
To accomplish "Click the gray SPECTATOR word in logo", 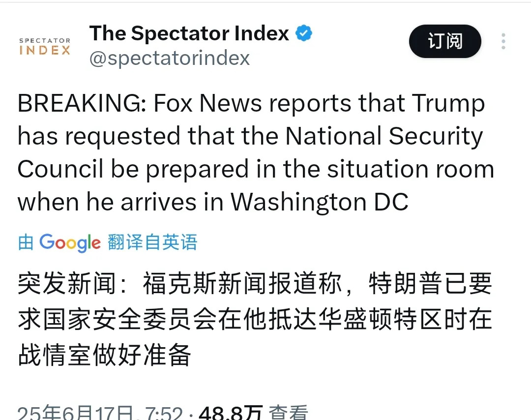I will pos(45,40).
